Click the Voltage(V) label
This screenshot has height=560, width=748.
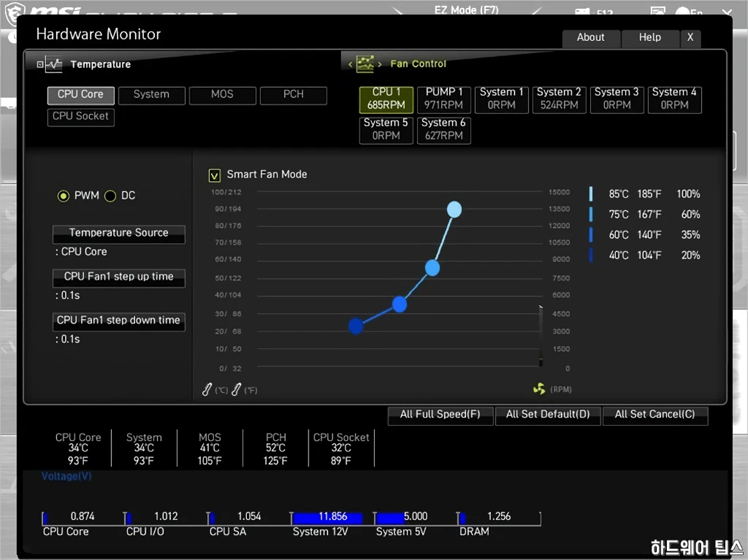click(66, 476)
